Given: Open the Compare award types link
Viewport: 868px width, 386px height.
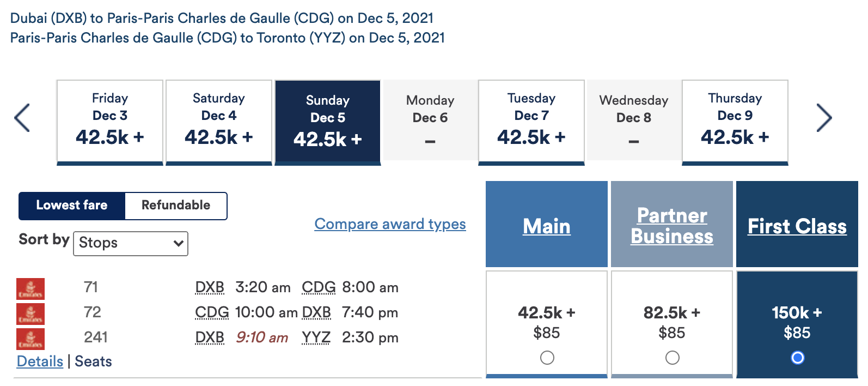Looking at the screenshot, I should [x=390, y=224].
